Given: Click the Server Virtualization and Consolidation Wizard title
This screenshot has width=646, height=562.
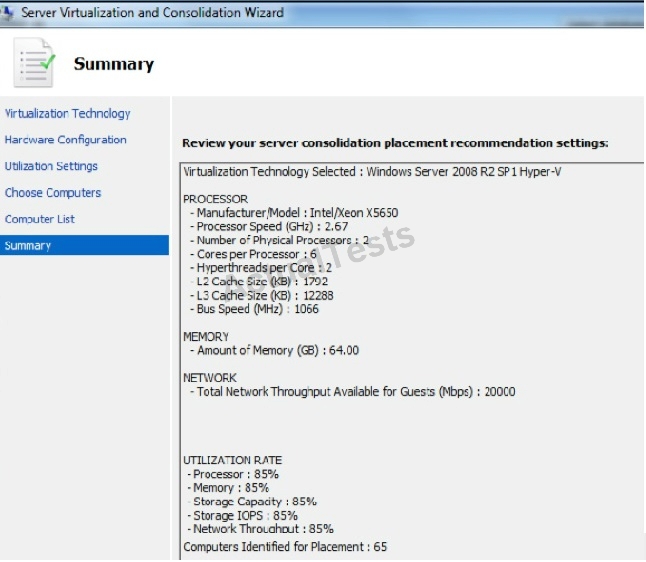Looking at the screenshot, I should 152,12.
